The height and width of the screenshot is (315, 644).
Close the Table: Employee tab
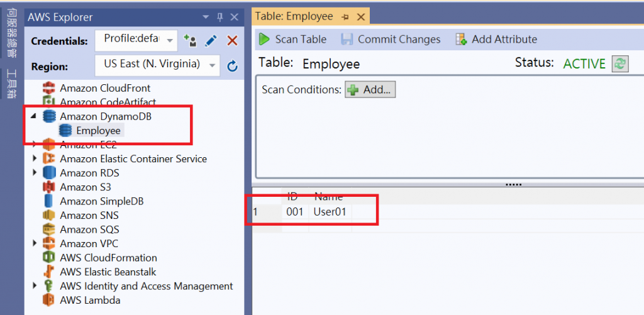click(x=360, y=17)
